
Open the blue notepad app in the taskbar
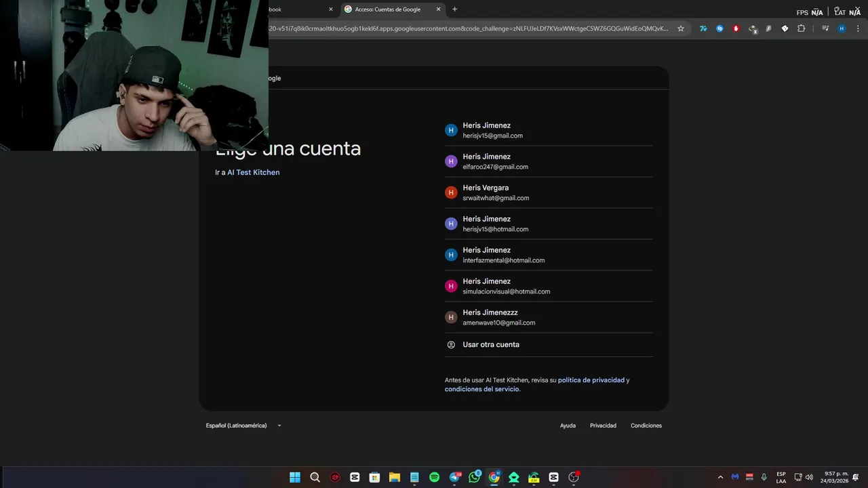pos(414,477)
